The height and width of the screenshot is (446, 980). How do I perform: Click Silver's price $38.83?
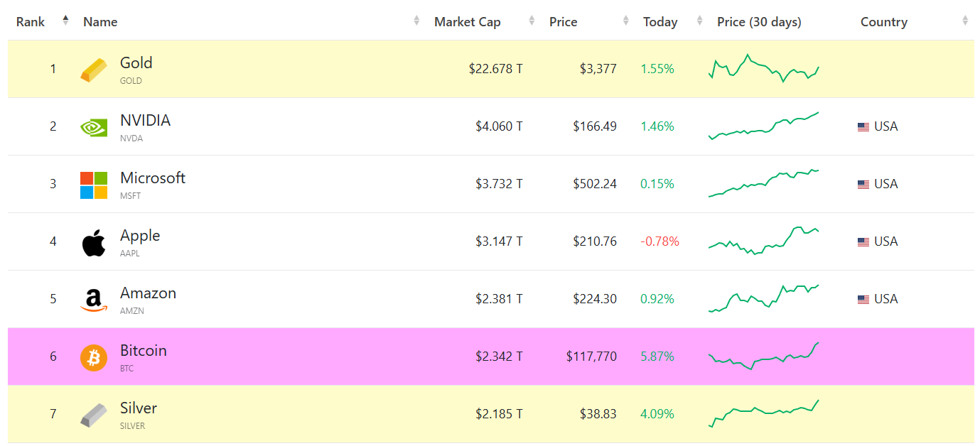coord(598,414)
